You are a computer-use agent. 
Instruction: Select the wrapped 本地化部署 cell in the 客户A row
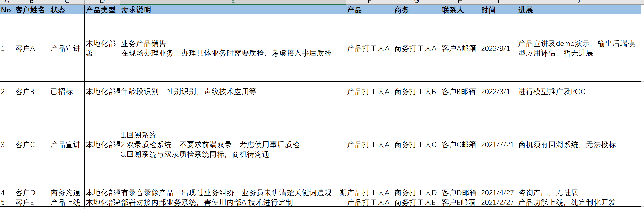102,48
